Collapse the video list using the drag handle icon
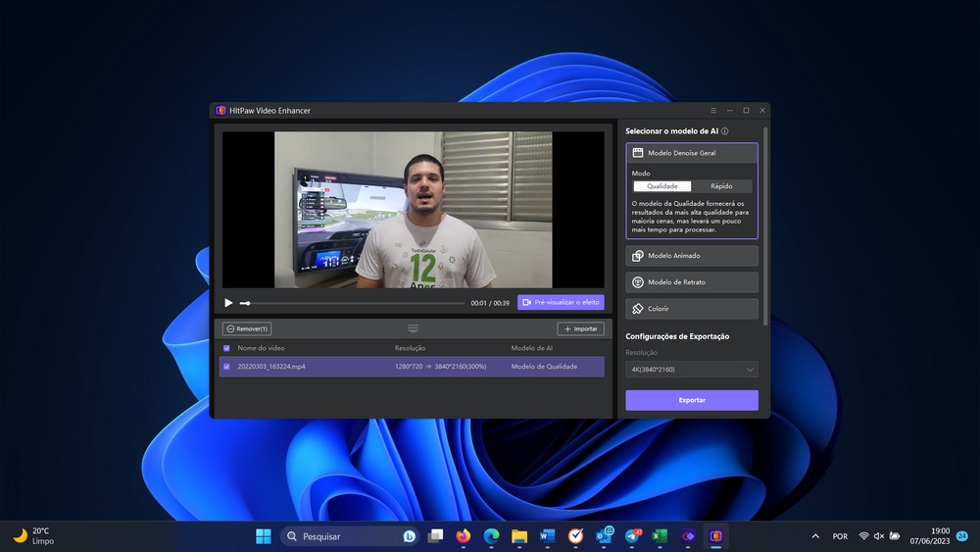Screen dimensions: 980x552 [x=413, y=328]
